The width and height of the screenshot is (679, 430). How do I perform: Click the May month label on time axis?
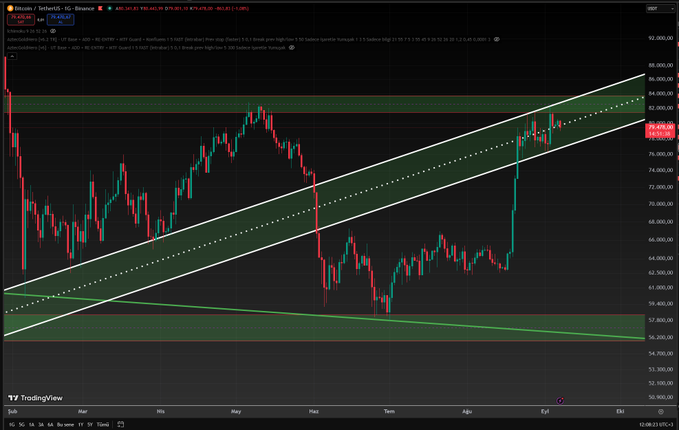coord(236,411)
